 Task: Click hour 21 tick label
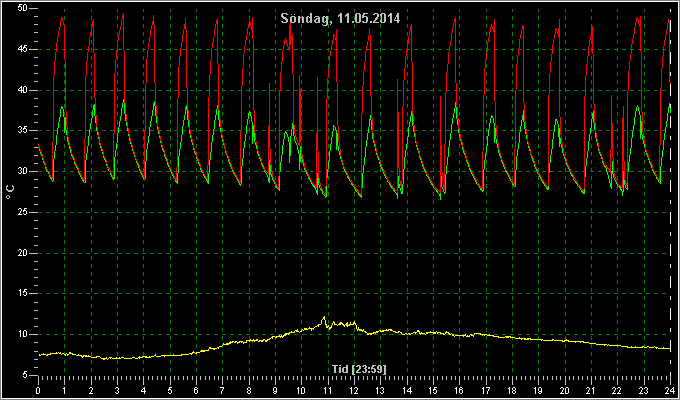coord(591,389)
